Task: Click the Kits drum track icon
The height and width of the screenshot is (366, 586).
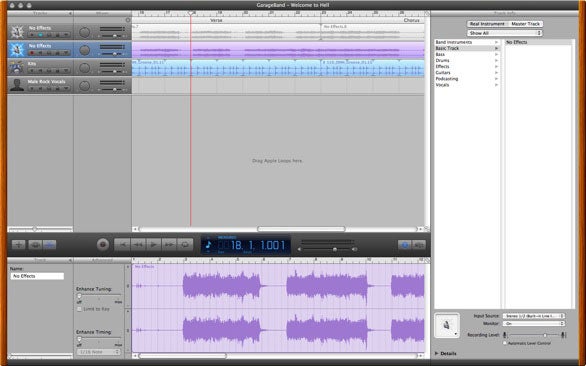Action: click(16, 68)
